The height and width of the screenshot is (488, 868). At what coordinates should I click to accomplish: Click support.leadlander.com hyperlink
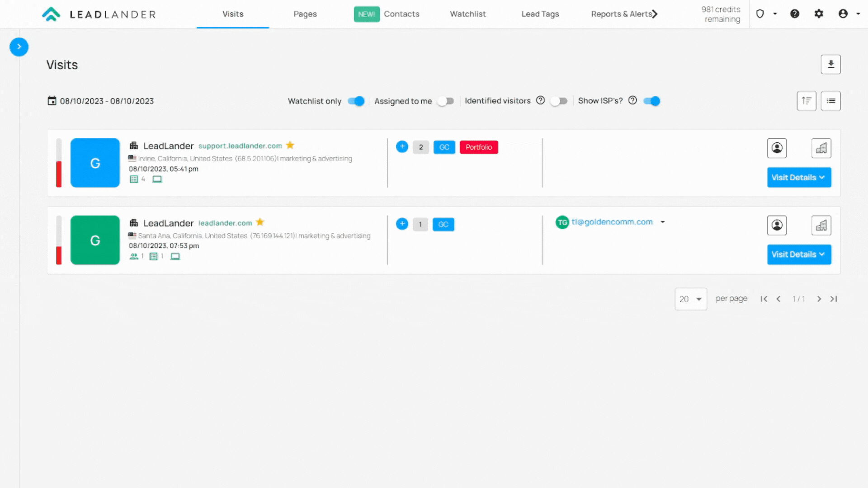pos(239,145)
